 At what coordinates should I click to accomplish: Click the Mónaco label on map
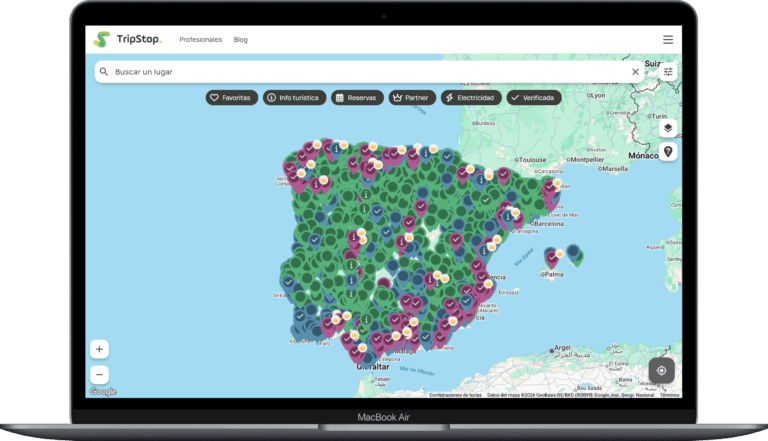pos(643,155)
